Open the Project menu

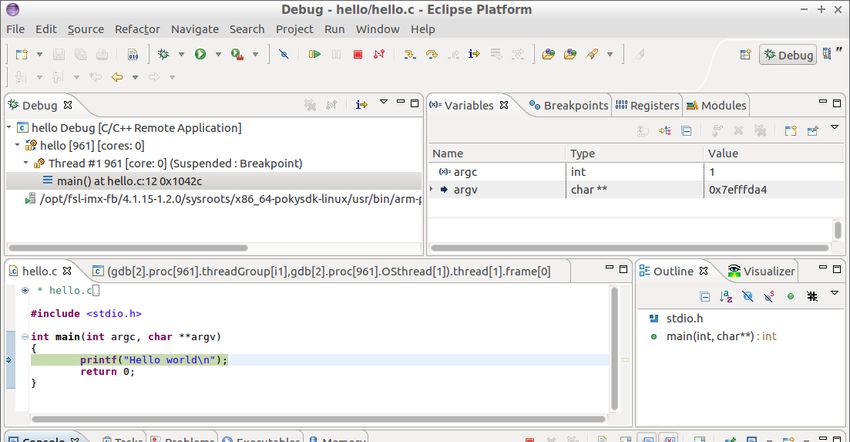[294, 29]
